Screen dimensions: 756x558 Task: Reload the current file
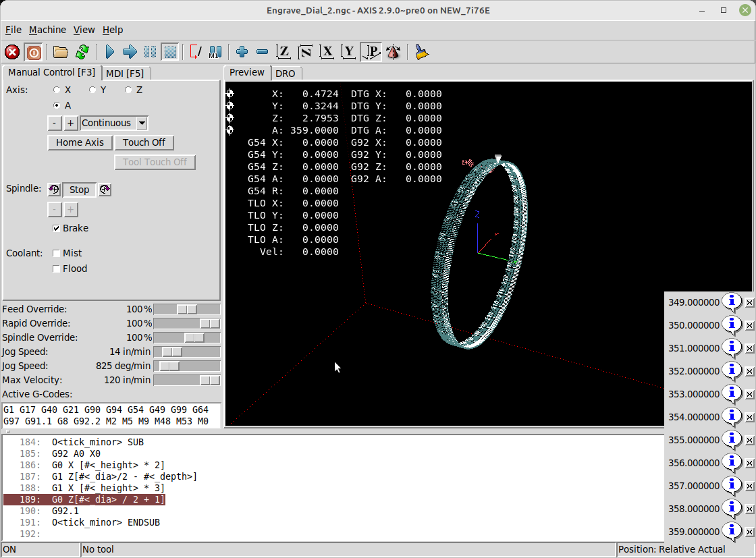coord(82,52)
